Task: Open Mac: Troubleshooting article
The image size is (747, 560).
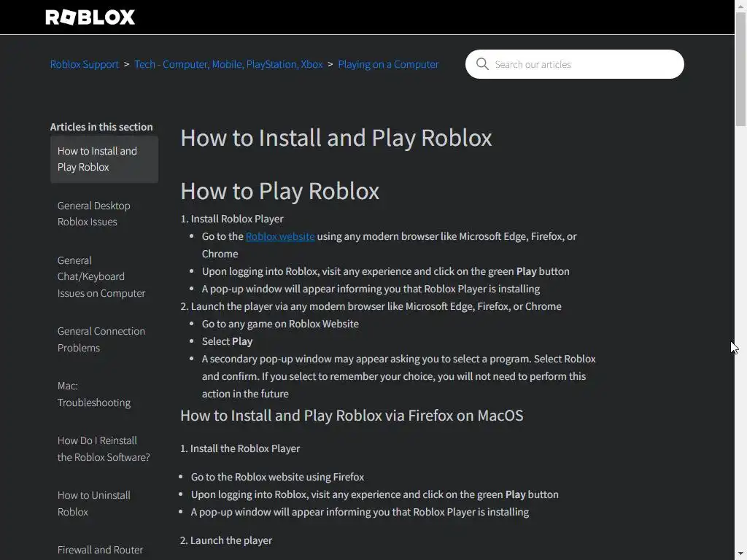Action: click(94, 394)
